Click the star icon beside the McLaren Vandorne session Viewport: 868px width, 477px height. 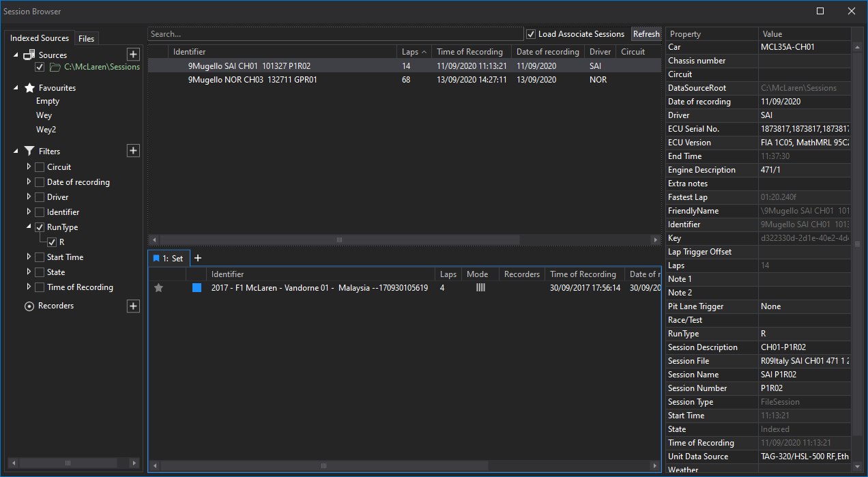[158, 287]
